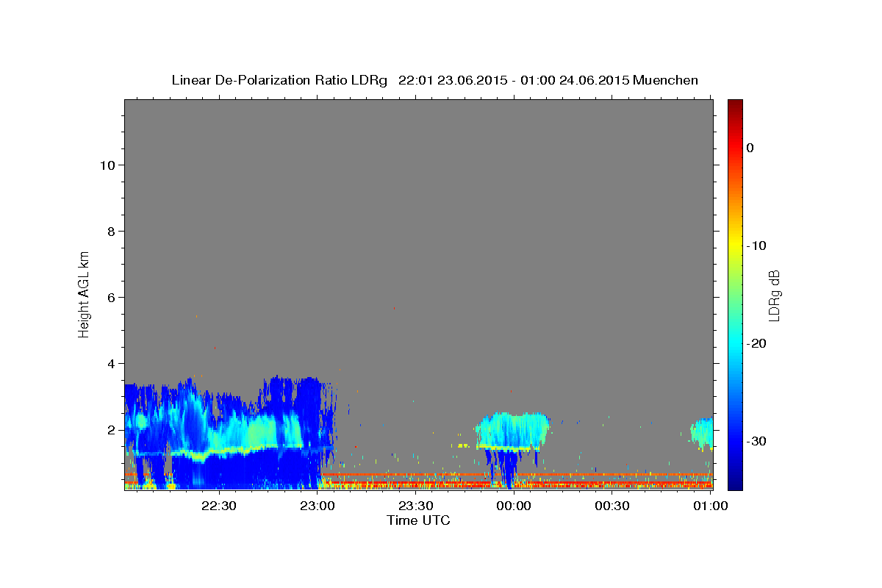Click the height tick label '10'
This screenshot has height=588, width=882.
(107, 165)
